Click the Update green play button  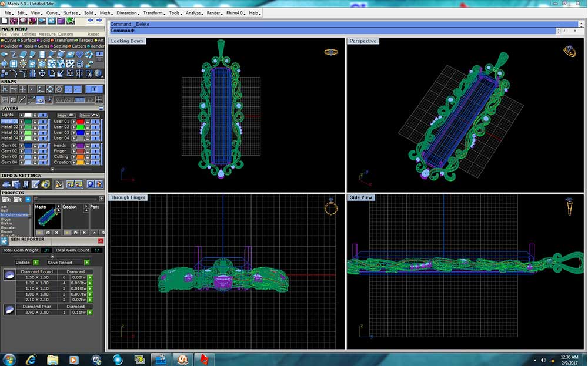36,263
